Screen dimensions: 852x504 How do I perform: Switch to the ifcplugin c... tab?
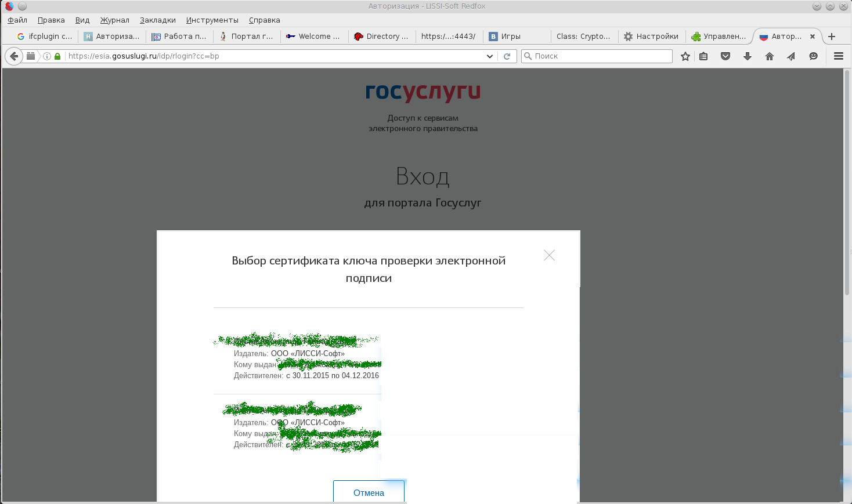[44, 36]
